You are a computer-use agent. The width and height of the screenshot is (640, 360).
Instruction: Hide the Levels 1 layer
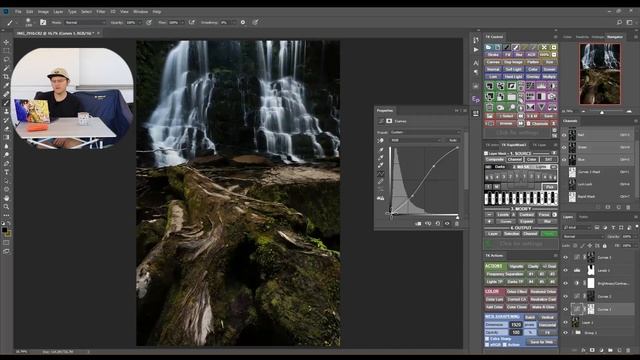pyautogui.click(x=565, y=270)
